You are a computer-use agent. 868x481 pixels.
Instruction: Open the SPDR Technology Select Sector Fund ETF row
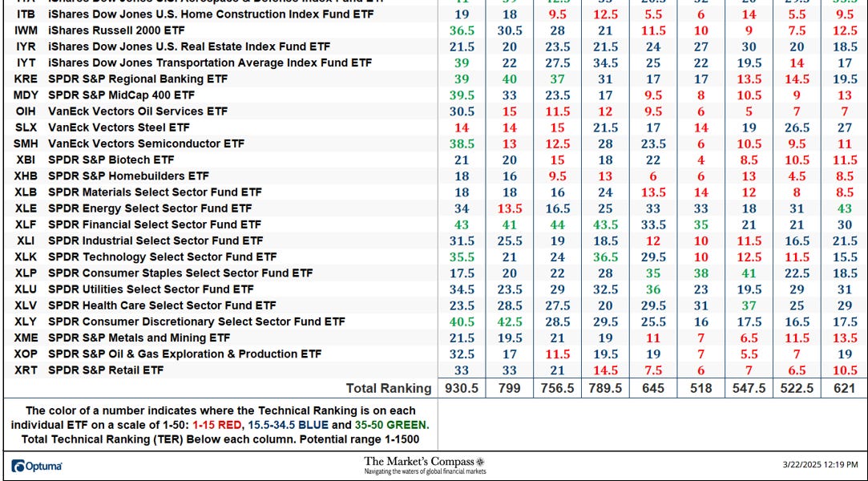point(159,257)
